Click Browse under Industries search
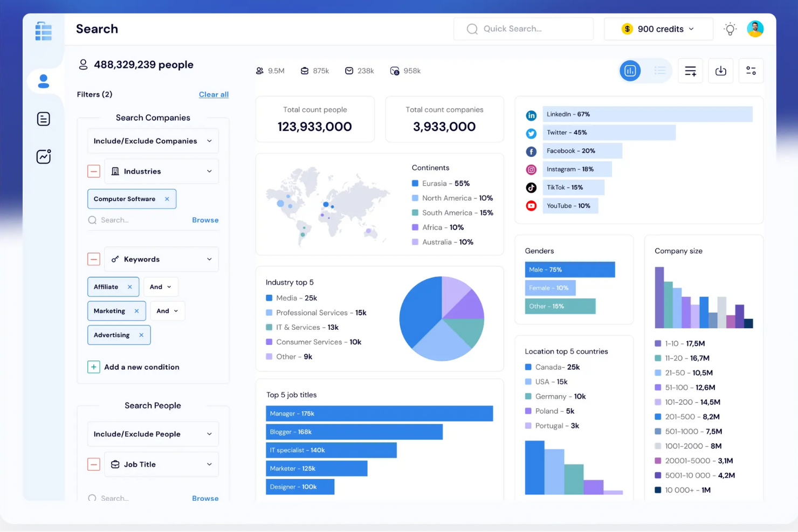 pyautogui.click(x=205, y=220)
